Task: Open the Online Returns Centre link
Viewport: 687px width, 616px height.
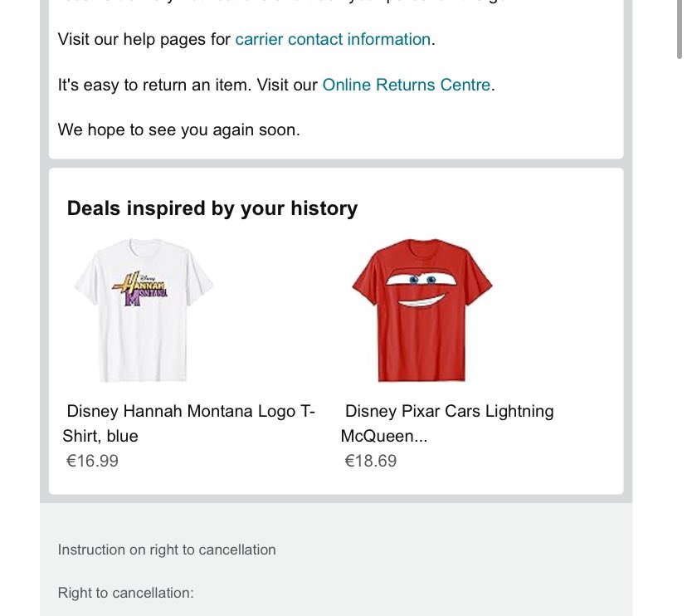Action: 407,85
